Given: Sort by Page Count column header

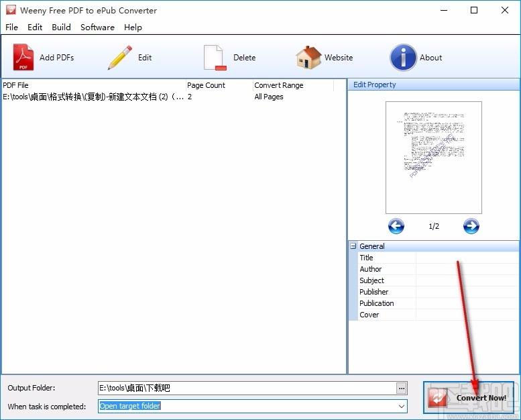Looking at the screenshot, I should coord(219,85).
